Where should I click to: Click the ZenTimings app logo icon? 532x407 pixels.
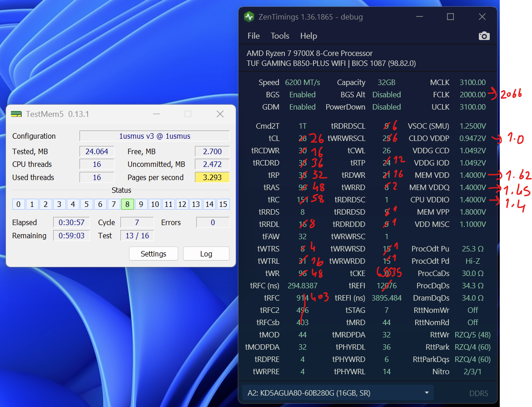tap(249, 17)
